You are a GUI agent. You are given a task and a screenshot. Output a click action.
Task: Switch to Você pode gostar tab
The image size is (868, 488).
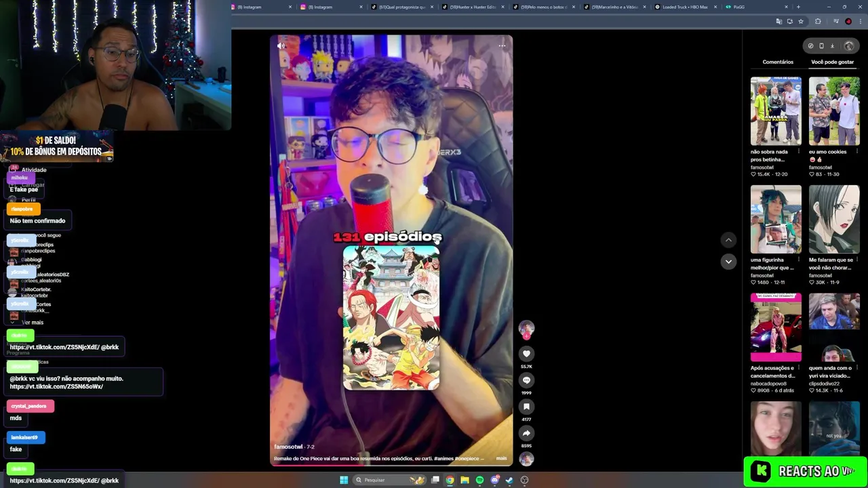(832, 62)
